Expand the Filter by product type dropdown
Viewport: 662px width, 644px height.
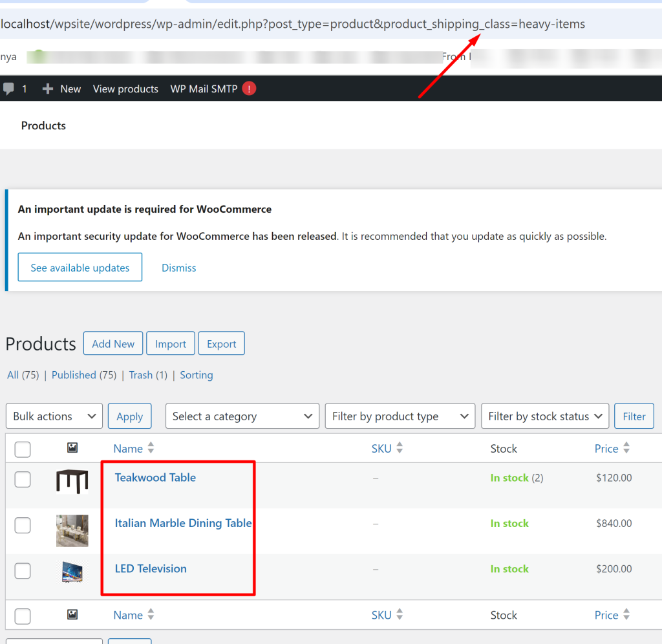(400, 416)
